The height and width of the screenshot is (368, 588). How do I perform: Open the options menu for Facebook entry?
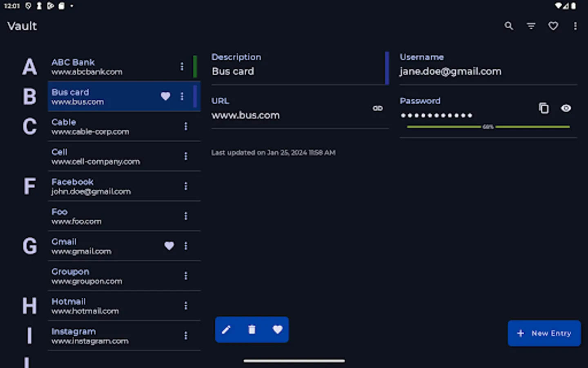[186, 186]
